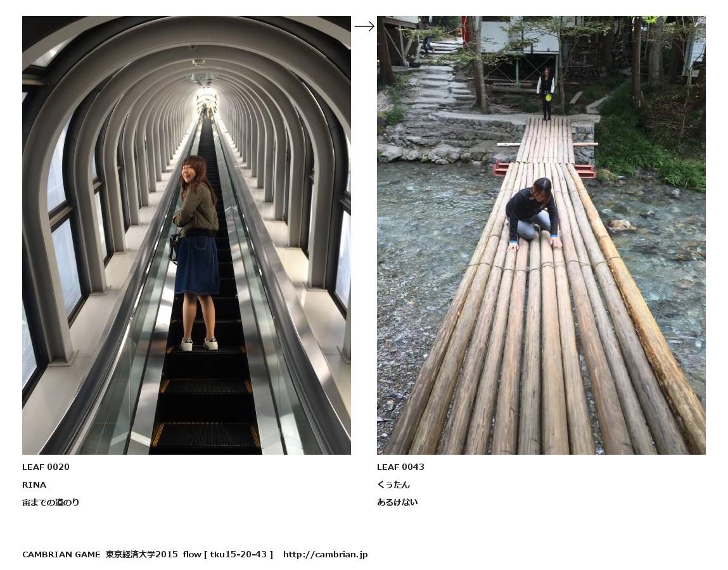Click the yellow-edged escalator step at bottom

point(206,434)
